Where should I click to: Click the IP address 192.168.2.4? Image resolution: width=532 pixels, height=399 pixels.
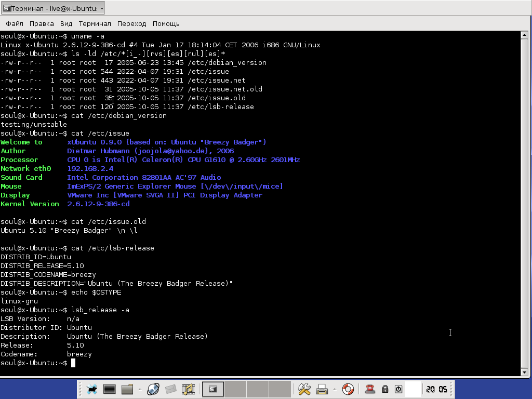point(90,169)
